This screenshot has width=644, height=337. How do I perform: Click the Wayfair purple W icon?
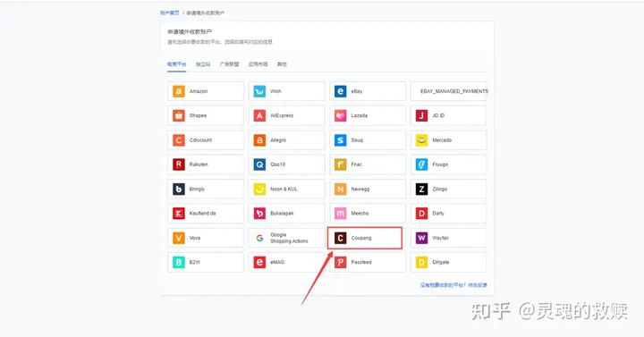(x=421, y=238)
